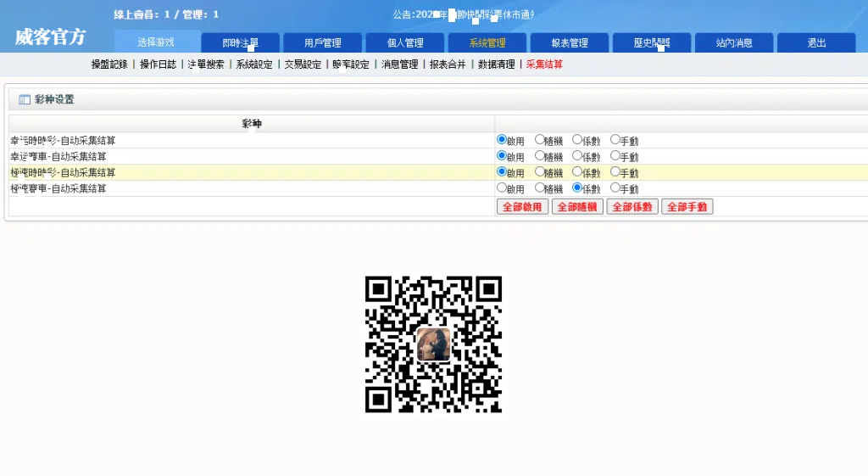Click the 幸运赛車-自动采集结算 row text
The image size is (868, 476).
click(x=58, y=157)
